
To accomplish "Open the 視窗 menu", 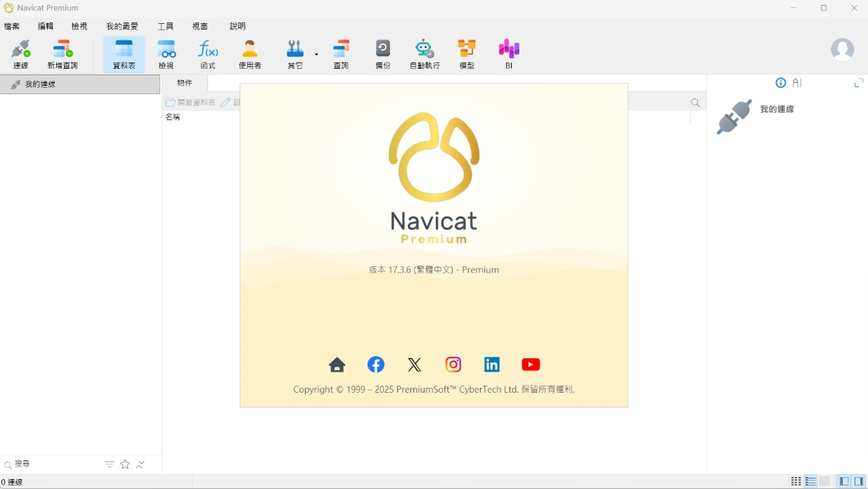I will pos(200,26).
